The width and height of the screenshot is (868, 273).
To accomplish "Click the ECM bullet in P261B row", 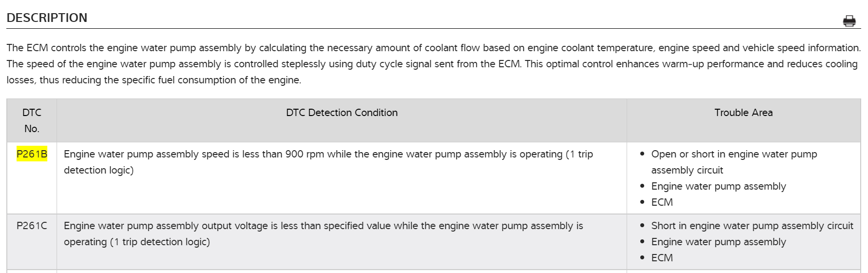I will pos(662,202).
